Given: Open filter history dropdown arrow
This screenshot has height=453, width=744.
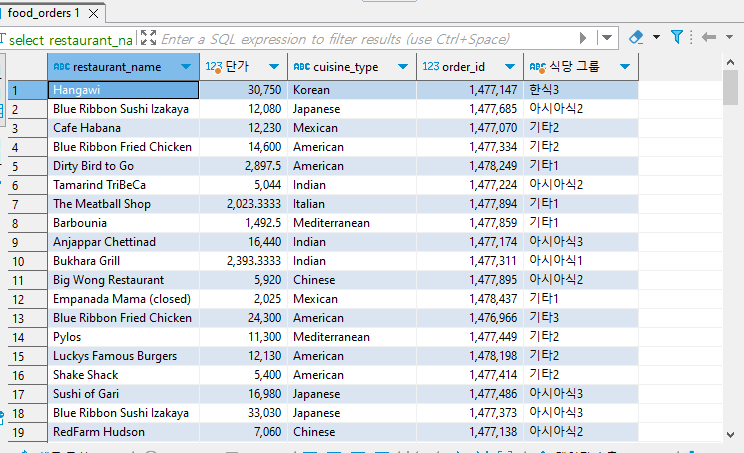Looking at the screenshot, I should [607, 38].
